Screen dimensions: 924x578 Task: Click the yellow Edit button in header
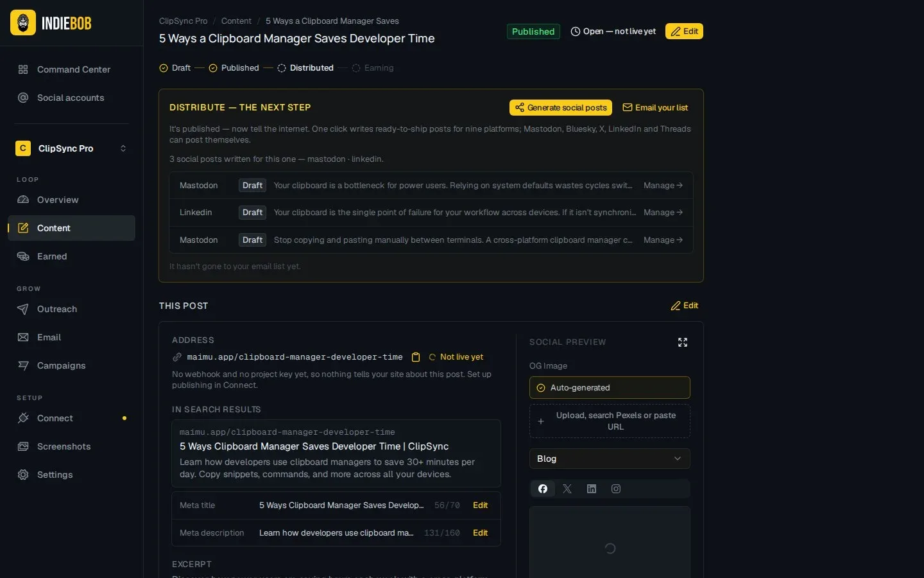[684, 31]
